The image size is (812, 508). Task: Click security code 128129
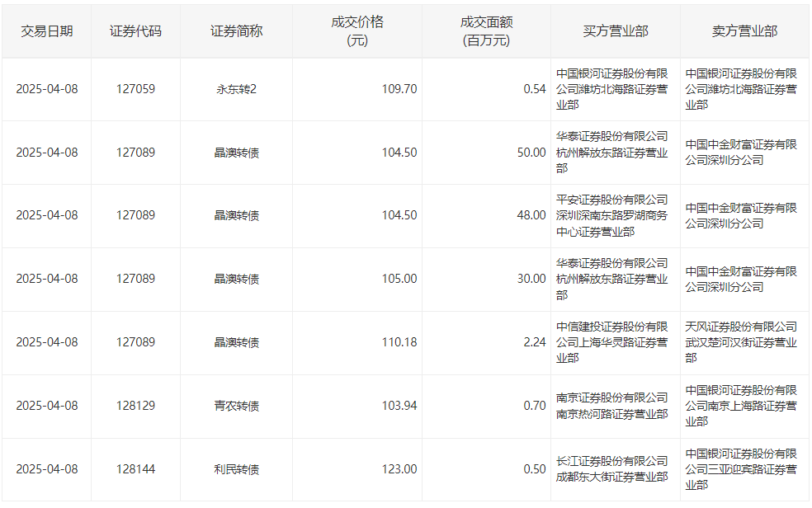click(x=135, y=406)
